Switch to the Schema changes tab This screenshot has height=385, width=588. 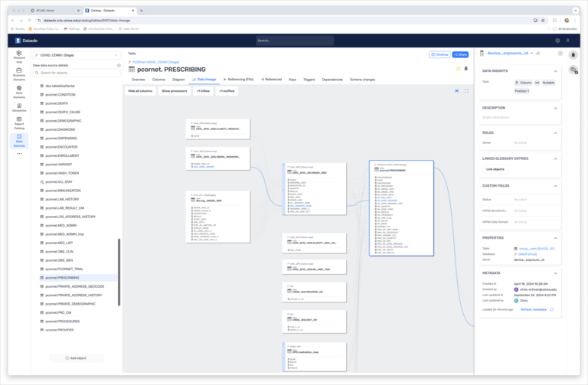pos(363,80)
